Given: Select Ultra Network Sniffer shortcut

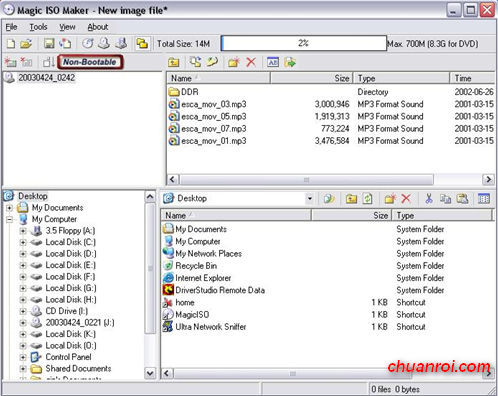Looking at the screenshot, I should click(211, 327).
